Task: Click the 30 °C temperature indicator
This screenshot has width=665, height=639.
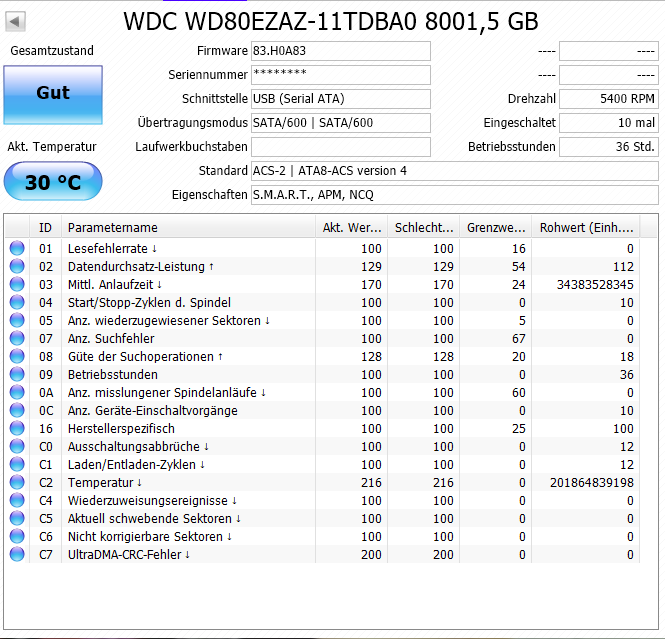Action: coord(53,181)
